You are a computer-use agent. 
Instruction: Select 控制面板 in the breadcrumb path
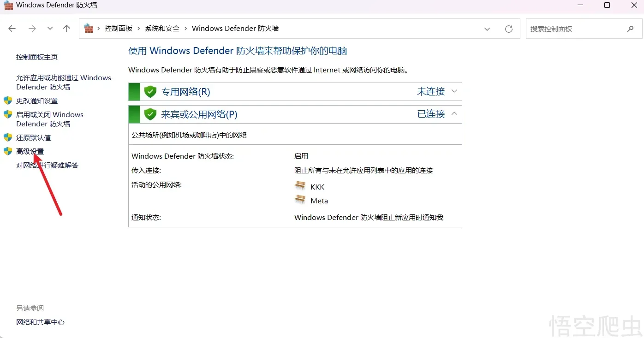coord(119,29)
